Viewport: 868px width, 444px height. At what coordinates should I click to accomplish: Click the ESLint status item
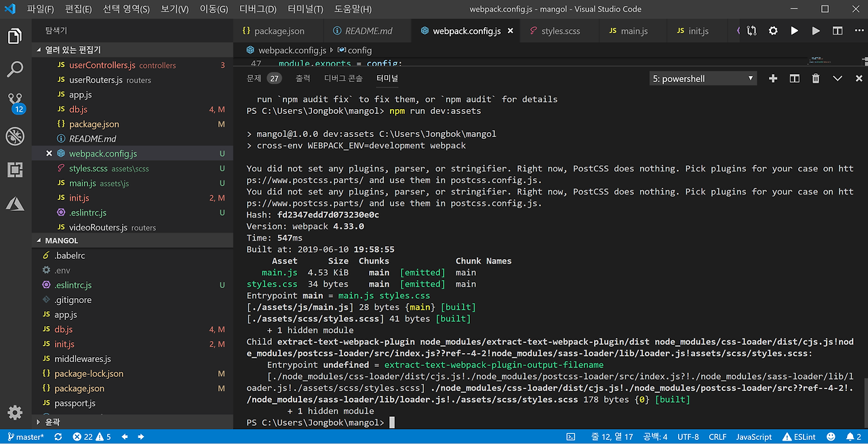[x=800, y=437]
